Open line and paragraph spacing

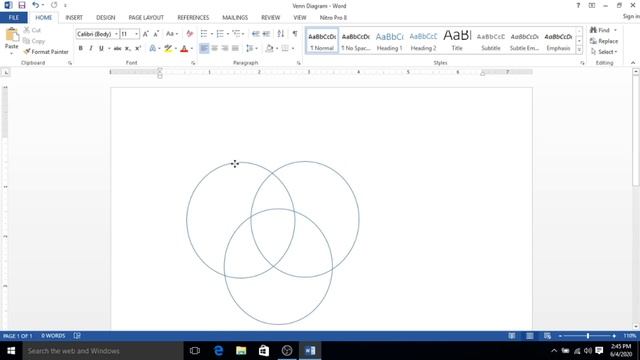pyautogui.click(x=249, y=49)
